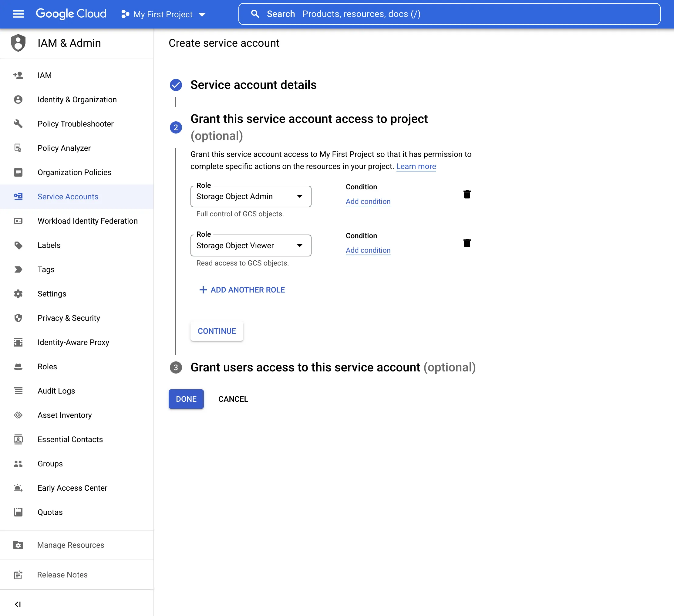Screen dimensions: 674x616
Task: Open Settings via the gear icon
Action: (18, 294)
